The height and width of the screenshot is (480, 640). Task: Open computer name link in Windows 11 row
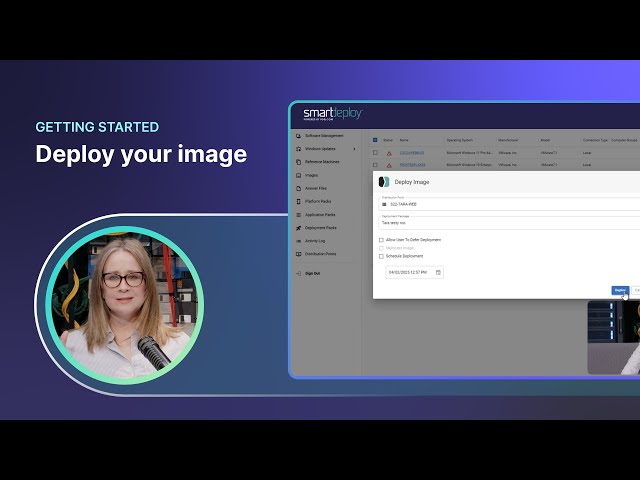coord(412,153)
